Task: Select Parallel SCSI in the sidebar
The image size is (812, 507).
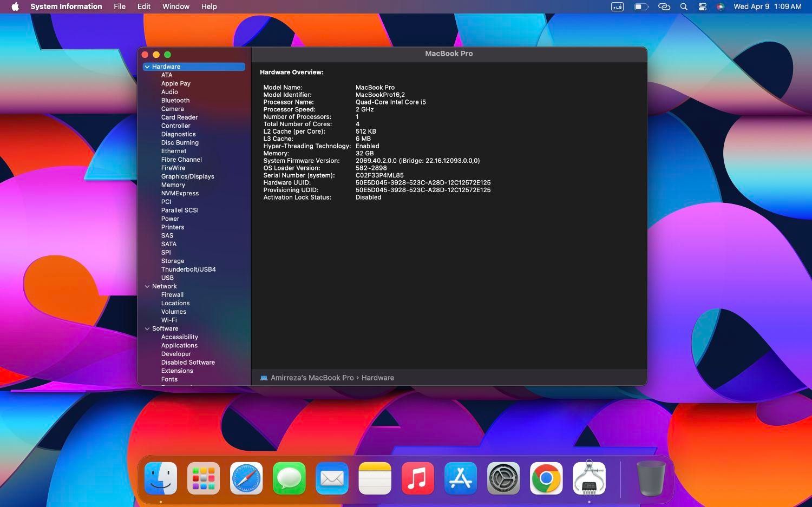Action: point(180,210)
